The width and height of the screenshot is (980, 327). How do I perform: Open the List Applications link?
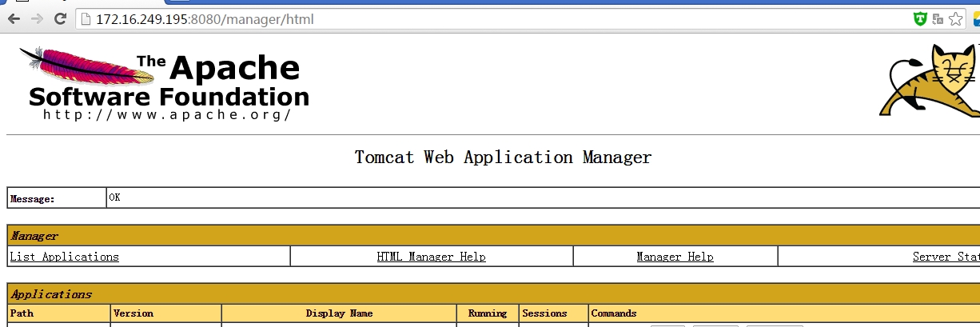click(64, 257)
